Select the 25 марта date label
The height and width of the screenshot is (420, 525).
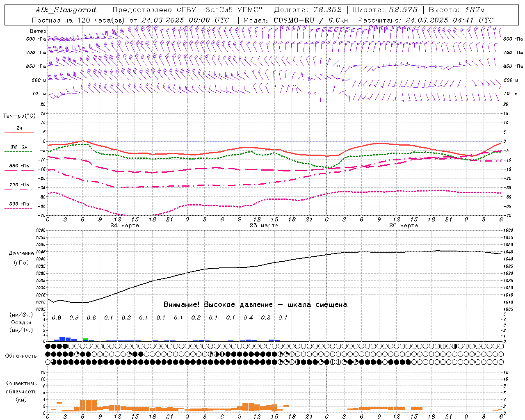(x=264, y=225)
